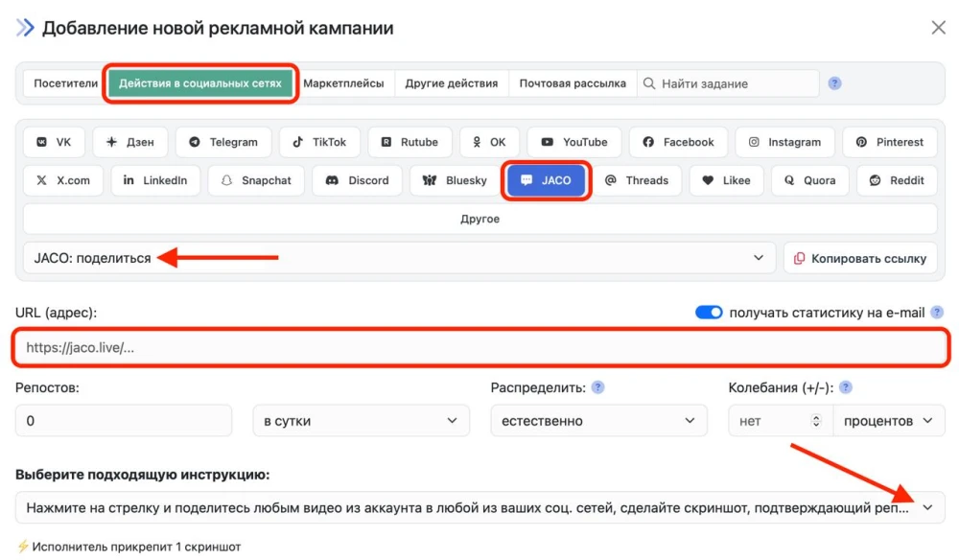
Task: Select the Pinterest network button
Action: (889, 142)
